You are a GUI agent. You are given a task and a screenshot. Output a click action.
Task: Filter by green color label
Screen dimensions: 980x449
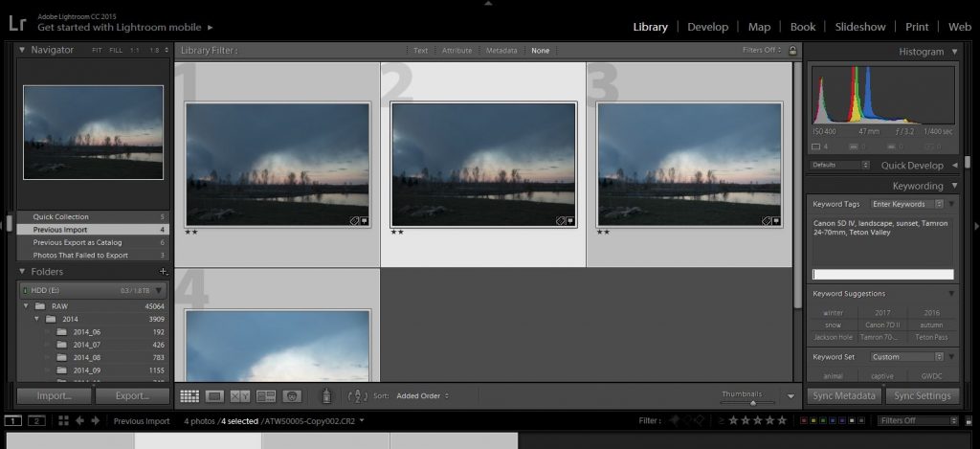point(824,421)
